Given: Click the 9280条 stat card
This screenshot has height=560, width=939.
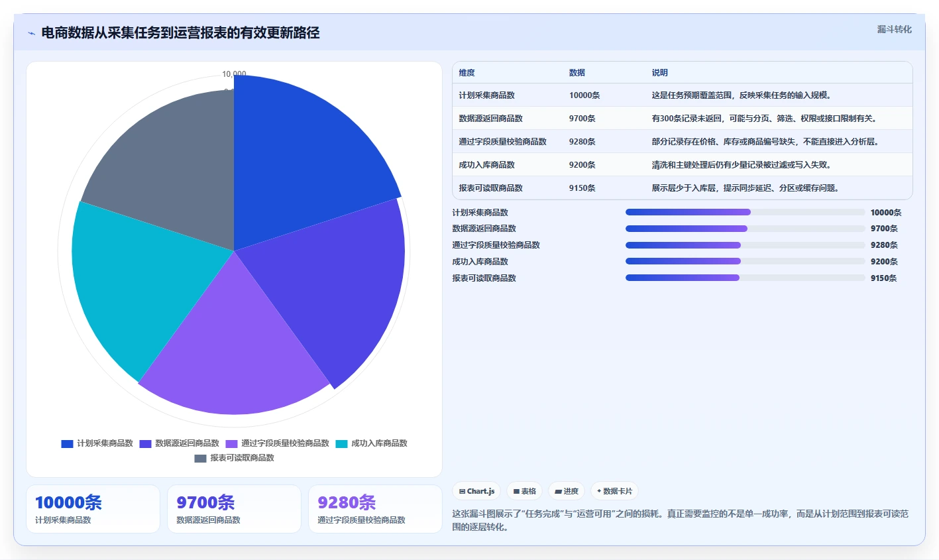Looking at the screenshot, I should coord(375,509).
